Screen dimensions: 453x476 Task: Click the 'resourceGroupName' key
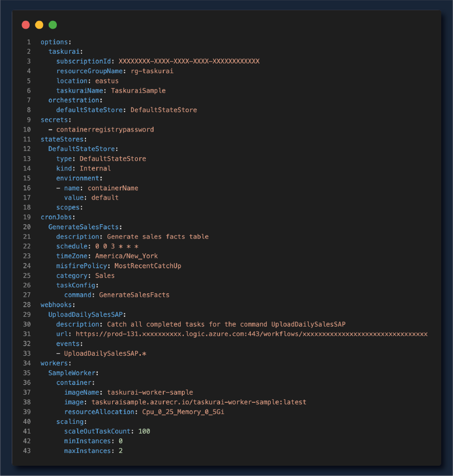pos(89,71)
